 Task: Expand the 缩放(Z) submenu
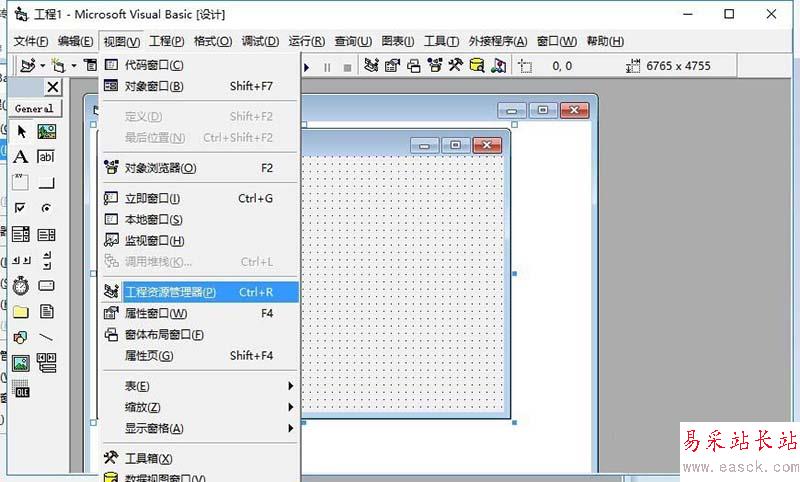coord(200,407)
